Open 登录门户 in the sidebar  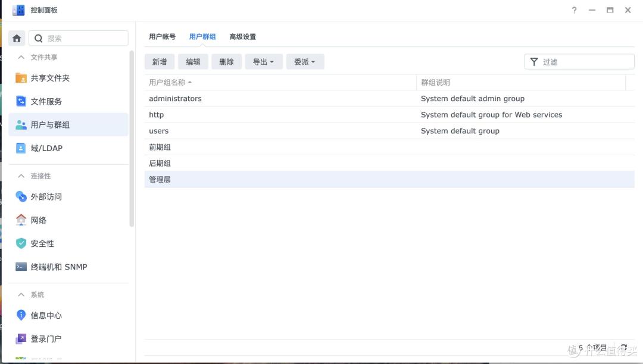(68, 338)
